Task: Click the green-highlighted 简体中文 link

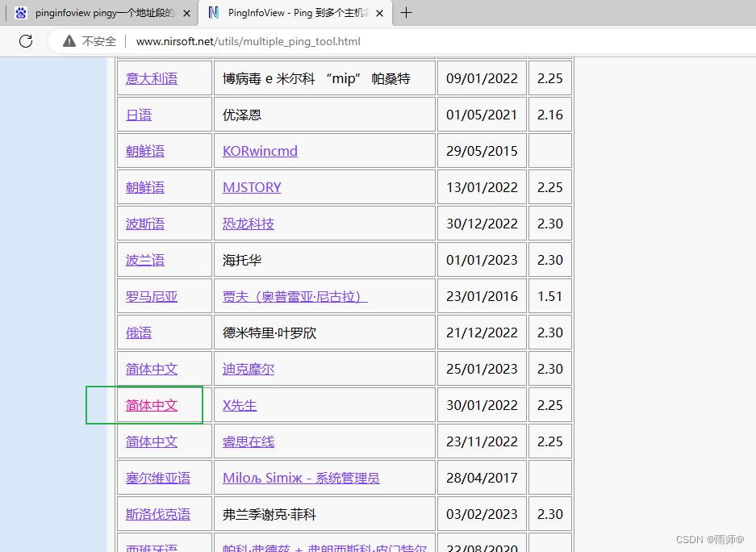Action: pyautogui.click(x=151, y=405)
